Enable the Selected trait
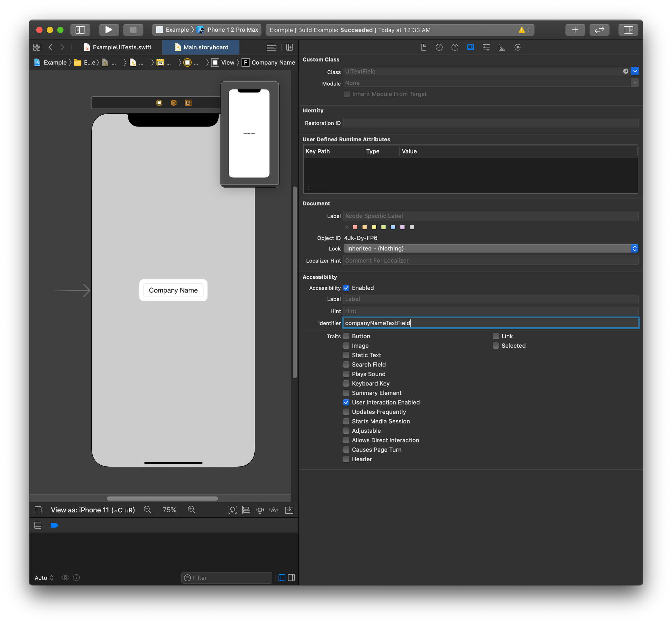The image size is (672, 624). point(496,345)
